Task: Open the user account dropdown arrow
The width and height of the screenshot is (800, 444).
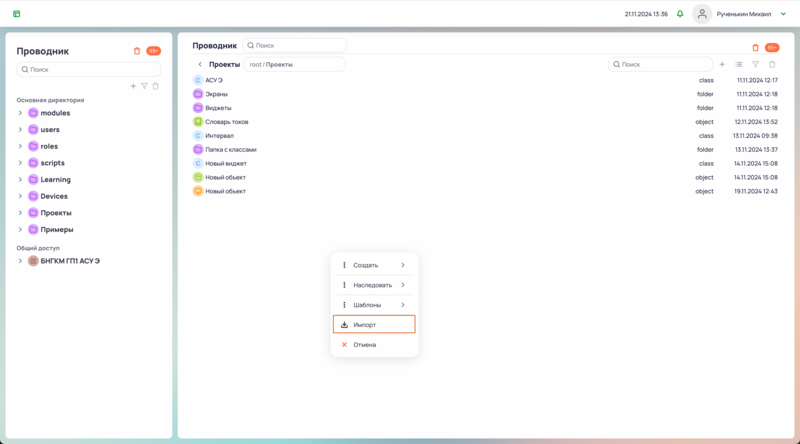Action: (x=783, y=14)
